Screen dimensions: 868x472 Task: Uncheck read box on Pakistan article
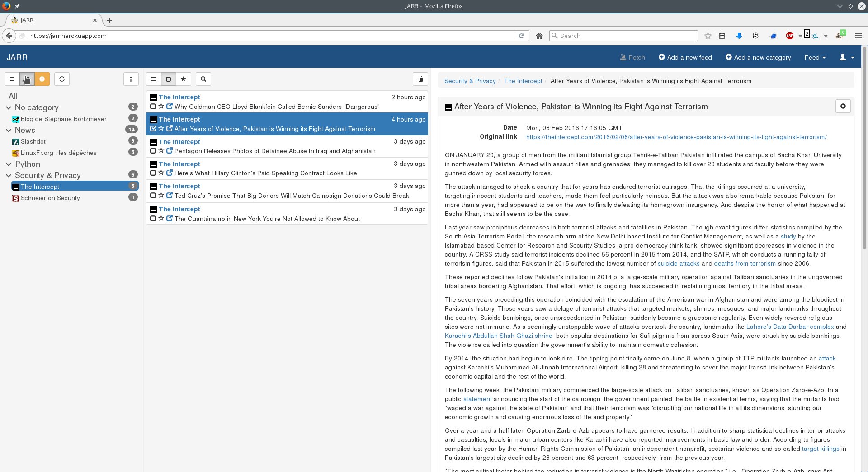click(x=153, y=129)
